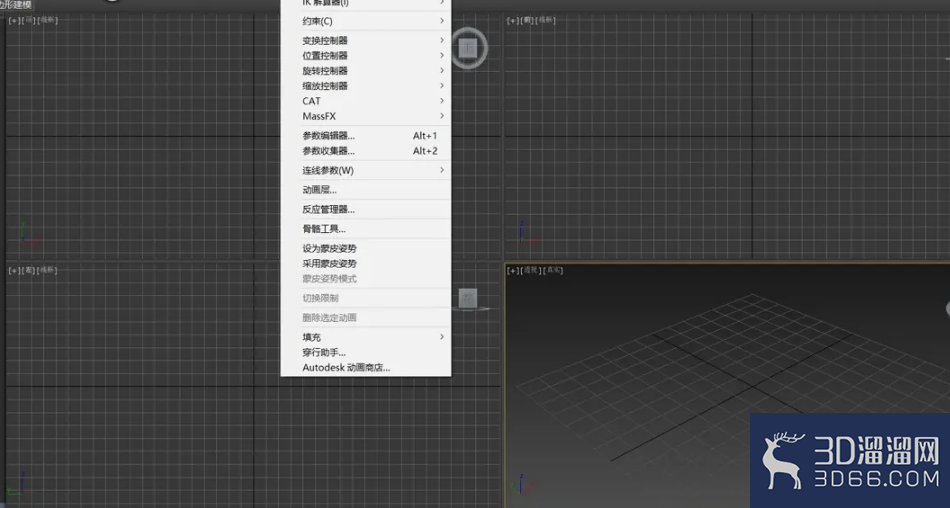Expand the MassFX submenu arrow
This screenshot has height=508, width=950.
[442, 116]
